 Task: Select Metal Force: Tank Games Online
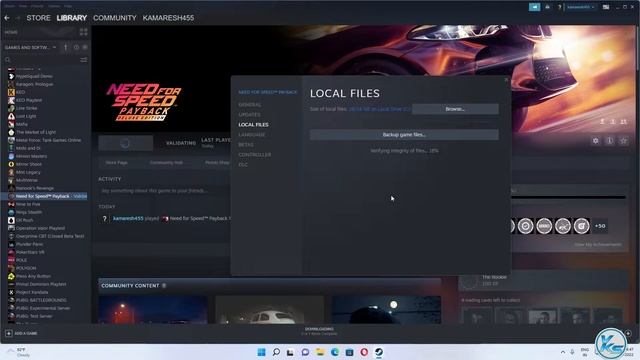point(48,140)
